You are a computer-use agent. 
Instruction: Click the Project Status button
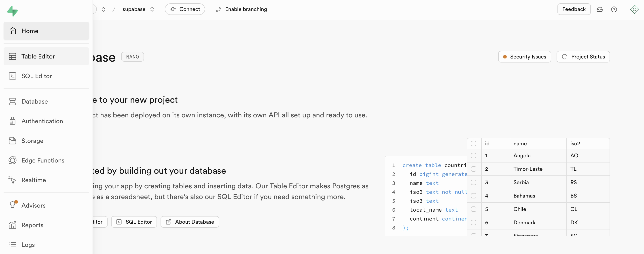point(583,57)
